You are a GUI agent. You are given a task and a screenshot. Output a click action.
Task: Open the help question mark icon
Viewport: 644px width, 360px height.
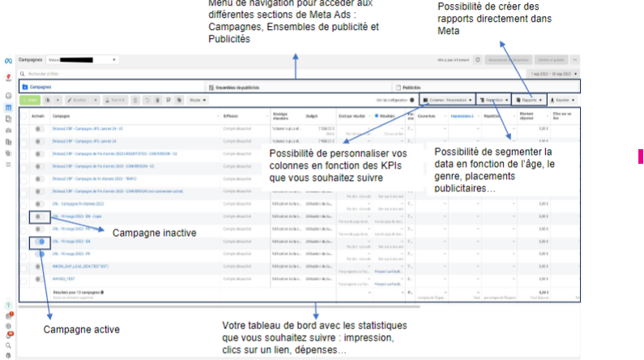(x=8, y=305)
